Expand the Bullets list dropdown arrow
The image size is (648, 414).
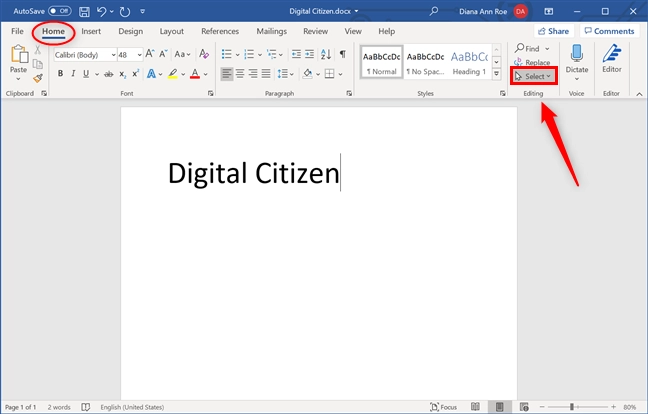pos(238,55)
